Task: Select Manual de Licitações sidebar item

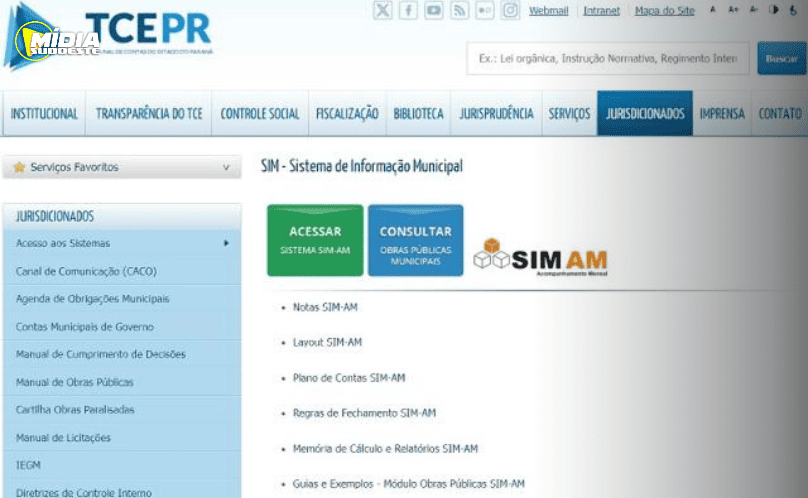Action: pos(122,438)
